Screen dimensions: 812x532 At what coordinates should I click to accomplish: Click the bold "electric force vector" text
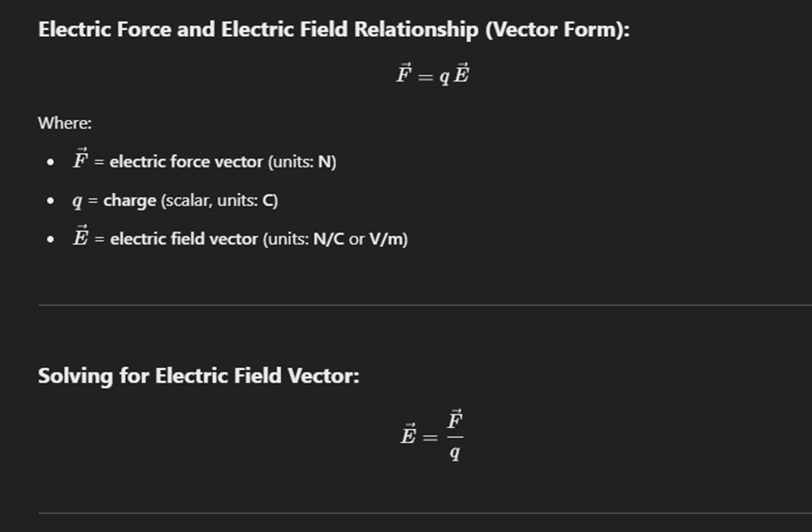[x=186, y=161]
